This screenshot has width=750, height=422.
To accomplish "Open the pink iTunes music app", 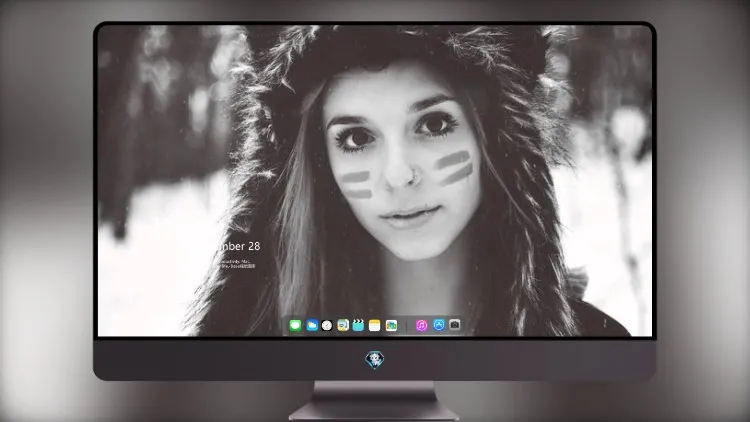I will pyautogui.click(x=421, y=326).
